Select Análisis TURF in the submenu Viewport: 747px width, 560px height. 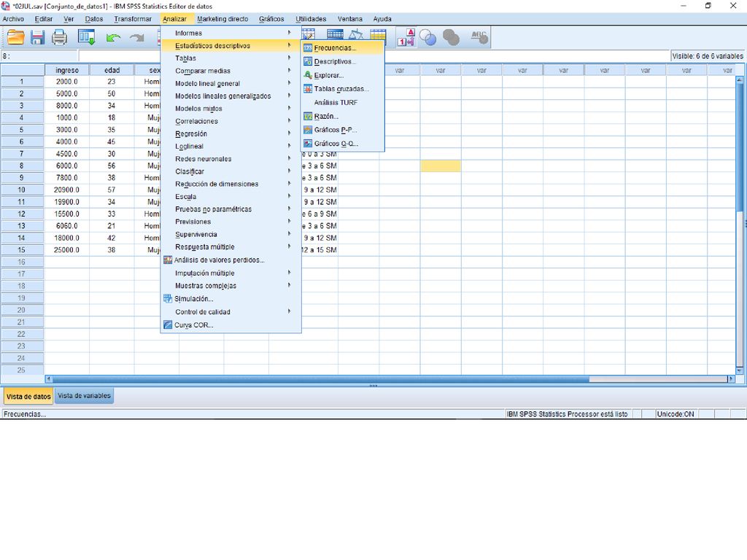click(x=343, y=102)
